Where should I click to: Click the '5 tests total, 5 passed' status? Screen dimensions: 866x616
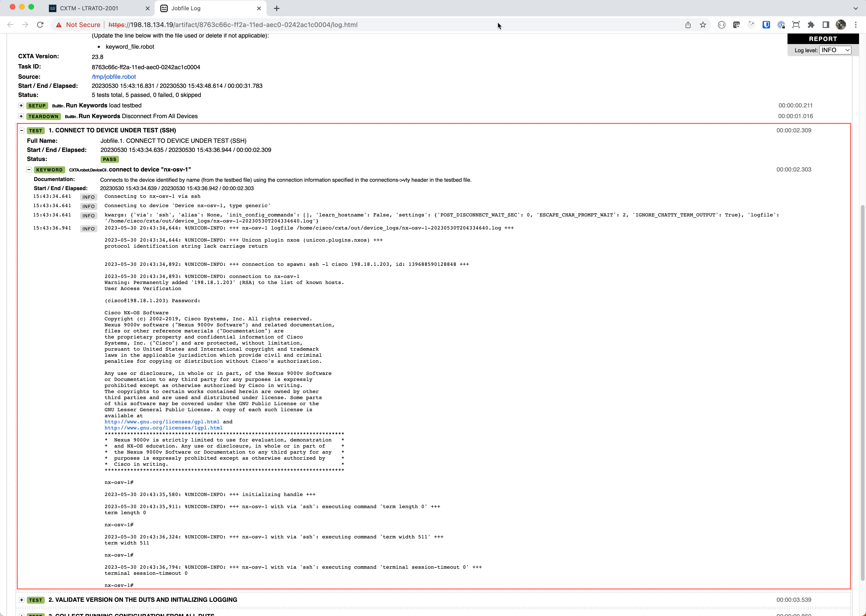tap(146, 95)
